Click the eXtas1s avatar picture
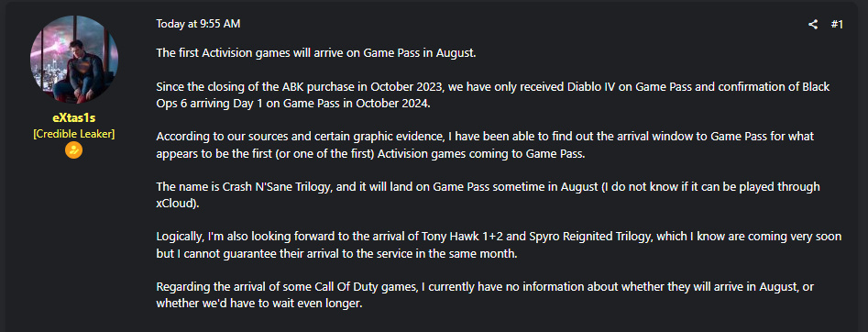The width and height of the screenshot is (868, 332). coord(73,60)
